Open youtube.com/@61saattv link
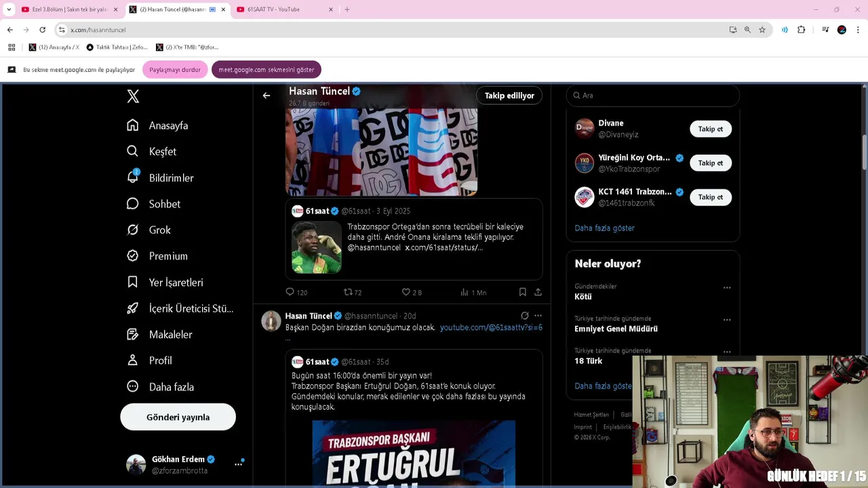The width and height of the screenshot is (868, 488). (x=491, y=327)
